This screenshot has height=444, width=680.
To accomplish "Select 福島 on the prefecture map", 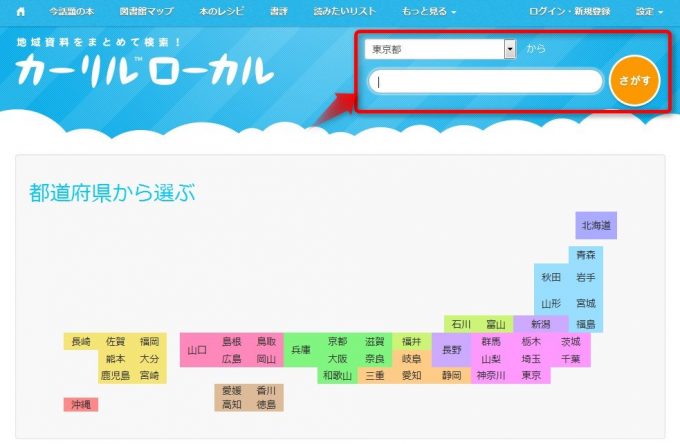I will (x=585, y=324).
